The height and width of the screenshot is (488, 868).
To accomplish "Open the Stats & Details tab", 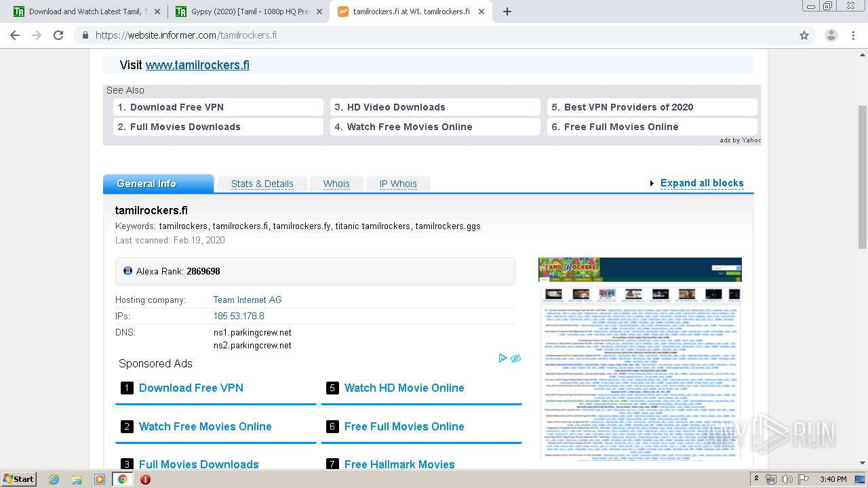I will pos(262,184).
